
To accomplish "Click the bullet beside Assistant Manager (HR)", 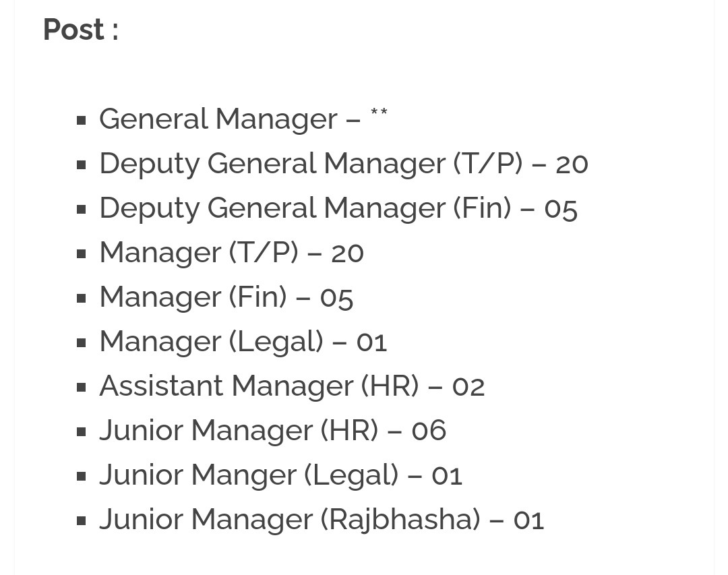I will coord(82,388).
